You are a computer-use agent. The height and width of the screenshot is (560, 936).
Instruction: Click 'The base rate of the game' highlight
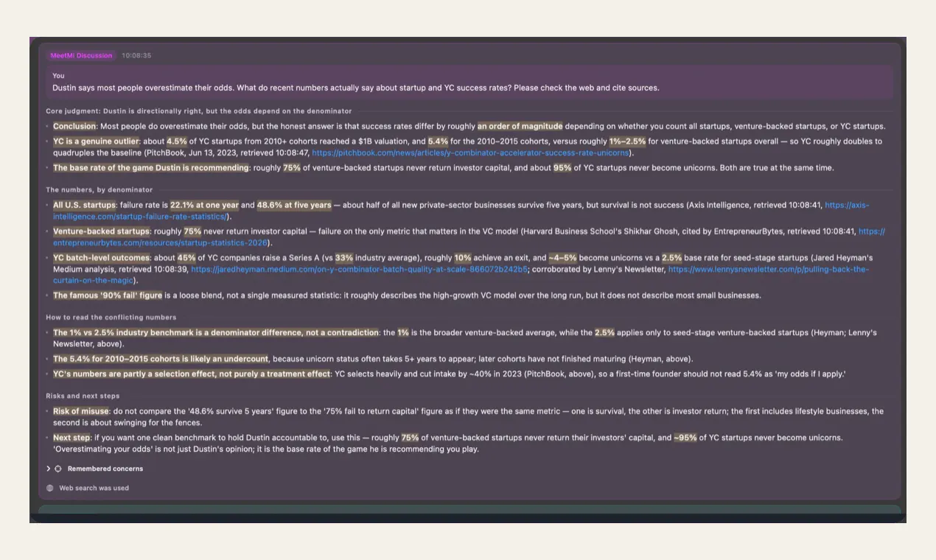[151, 168]
